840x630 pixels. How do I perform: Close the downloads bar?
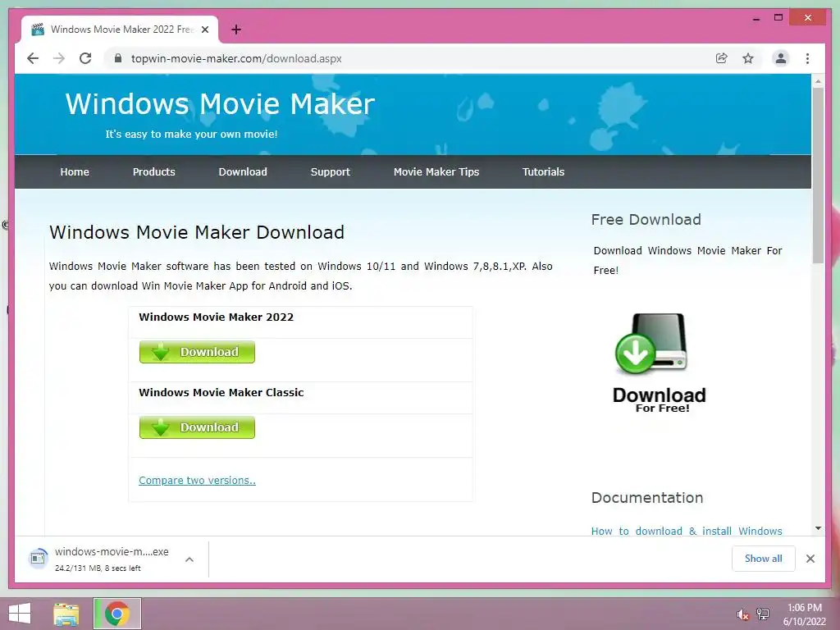[810, 559]
